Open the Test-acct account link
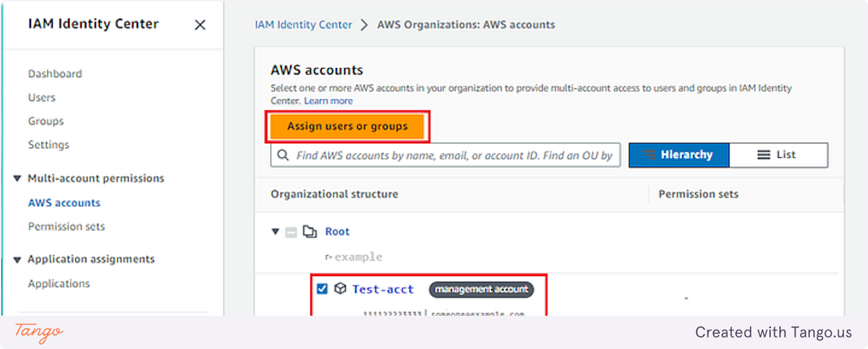This screenshot has height=349, width=868. coord(383,290)
